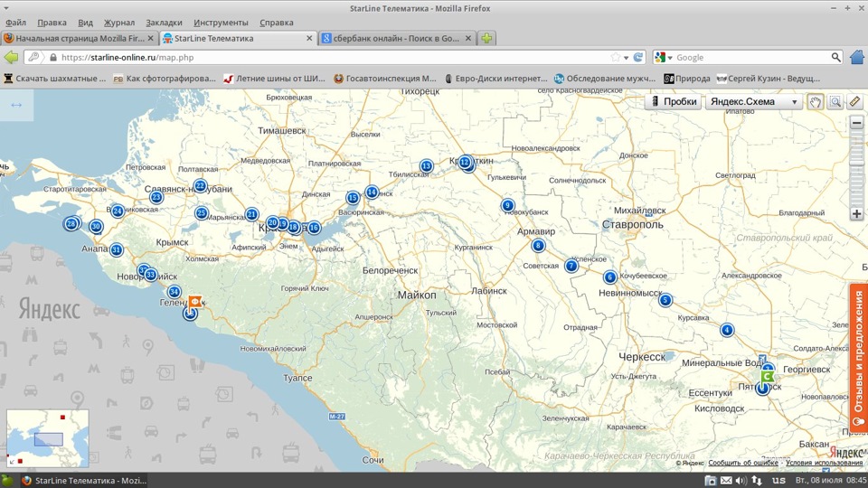The height and width of the screenshot is (488, 868).
Task: Open the Яндекс.Схема map type dropdown
Action: click(x=754, y=102)
